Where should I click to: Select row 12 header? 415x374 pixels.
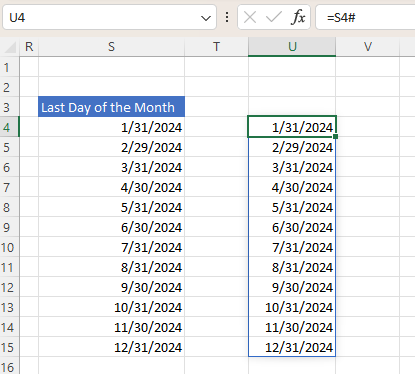(x=10, y=287)
